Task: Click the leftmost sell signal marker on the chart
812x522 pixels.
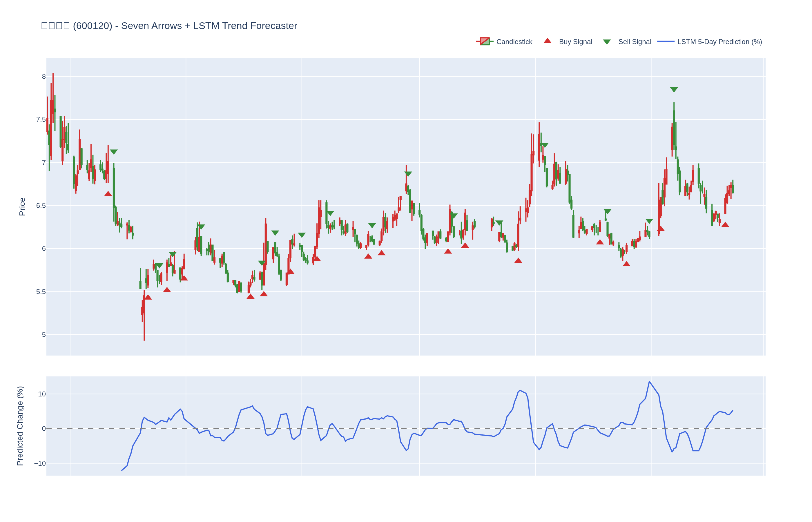Action: coord(114,152)
